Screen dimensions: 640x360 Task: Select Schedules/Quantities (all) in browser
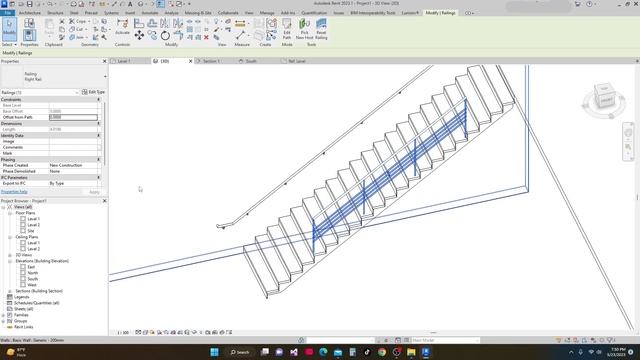(x=36, y=303)
